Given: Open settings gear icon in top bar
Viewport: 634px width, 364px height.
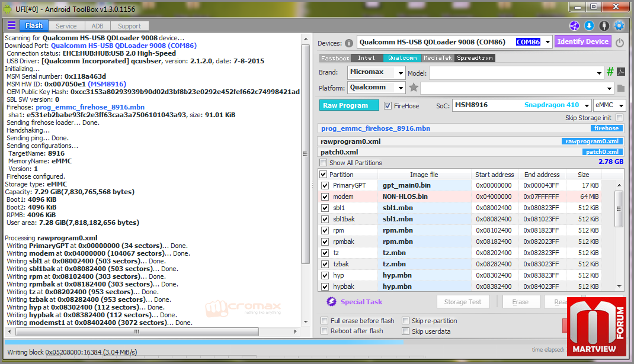Looking at the screenshot, I should (619, 26).
